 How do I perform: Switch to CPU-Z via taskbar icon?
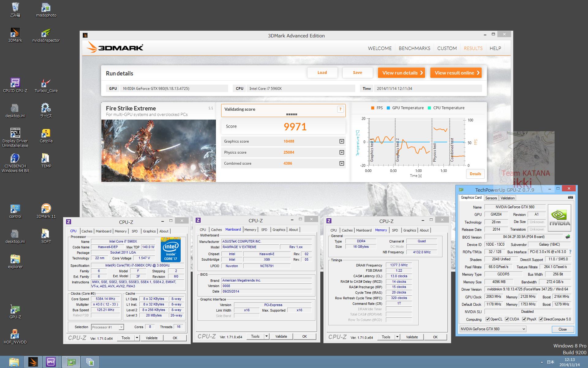tap(51, 362)
